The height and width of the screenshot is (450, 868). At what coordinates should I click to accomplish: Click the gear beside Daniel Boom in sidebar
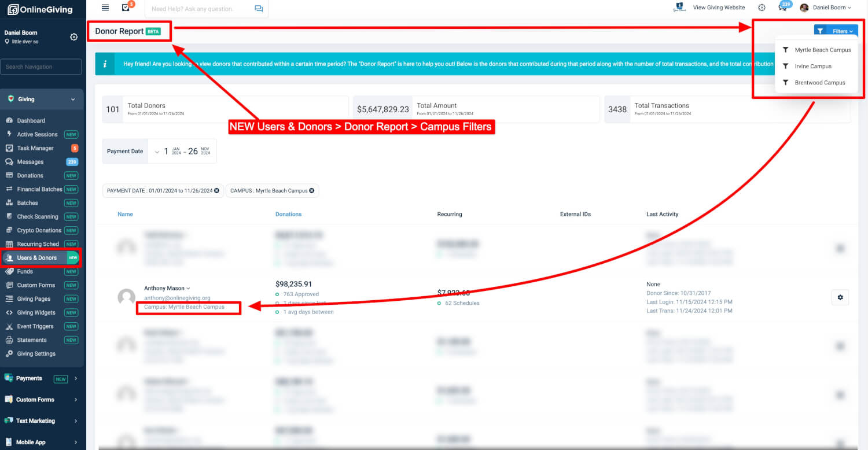click(73, 37)
